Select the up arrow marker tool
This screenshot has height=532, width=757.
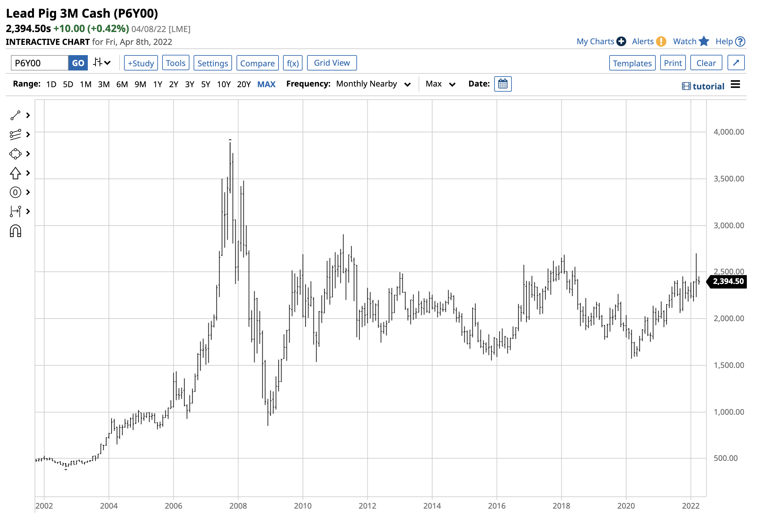coord(15,173)
